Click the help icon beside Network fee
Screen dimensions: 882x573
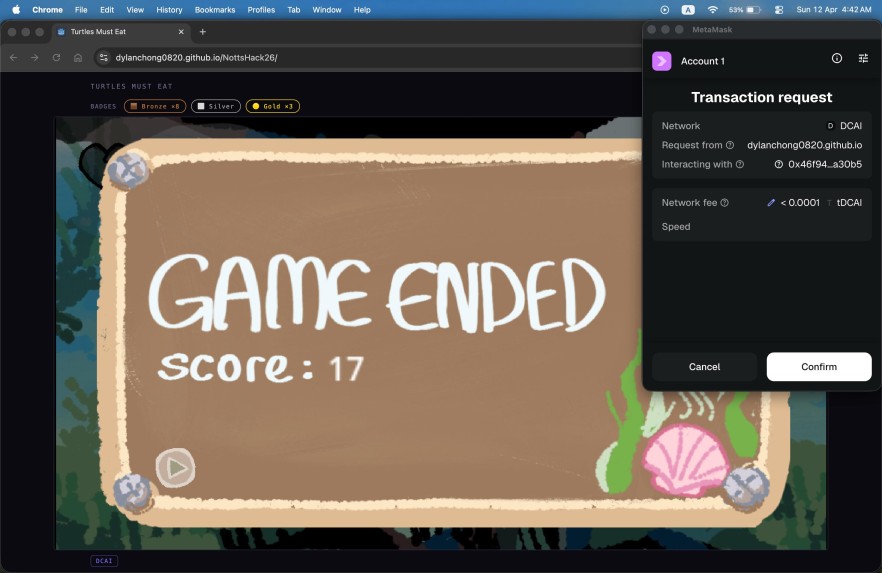click(x=724, y=203)
